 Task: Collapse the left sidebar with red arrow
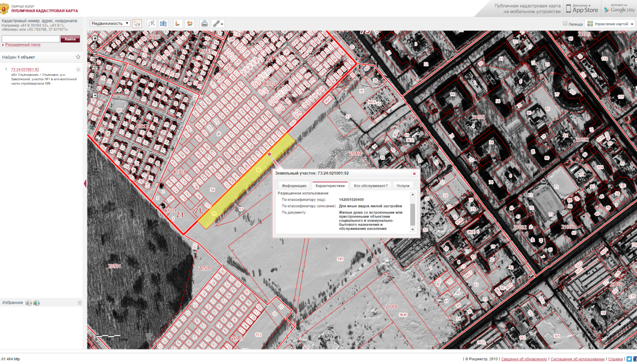tap(85, 183)
